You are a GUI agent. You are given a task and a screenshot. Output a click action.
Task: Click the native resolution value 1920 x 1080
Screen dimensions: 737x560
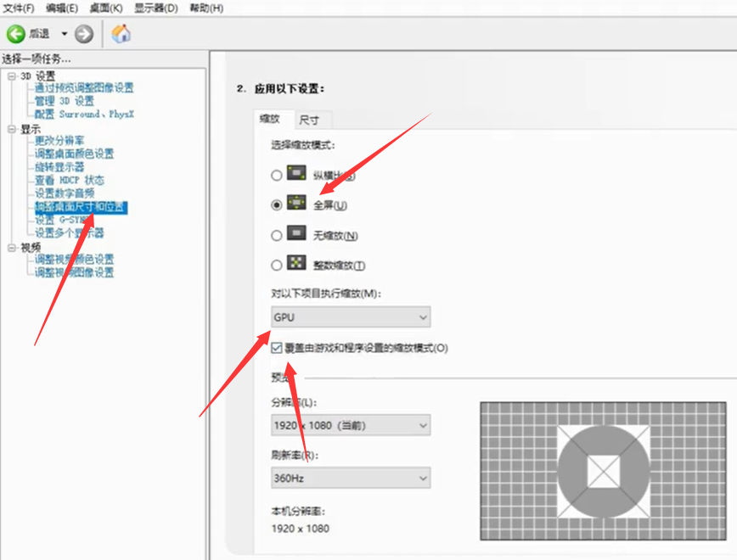click(x=301, y=529)
